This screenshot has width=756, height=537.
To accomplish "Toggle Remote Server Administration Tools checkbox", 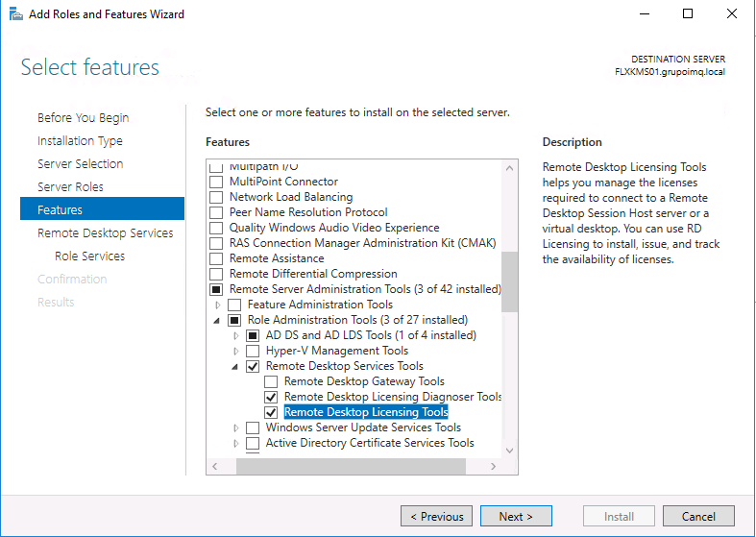I will click(216, 290).
